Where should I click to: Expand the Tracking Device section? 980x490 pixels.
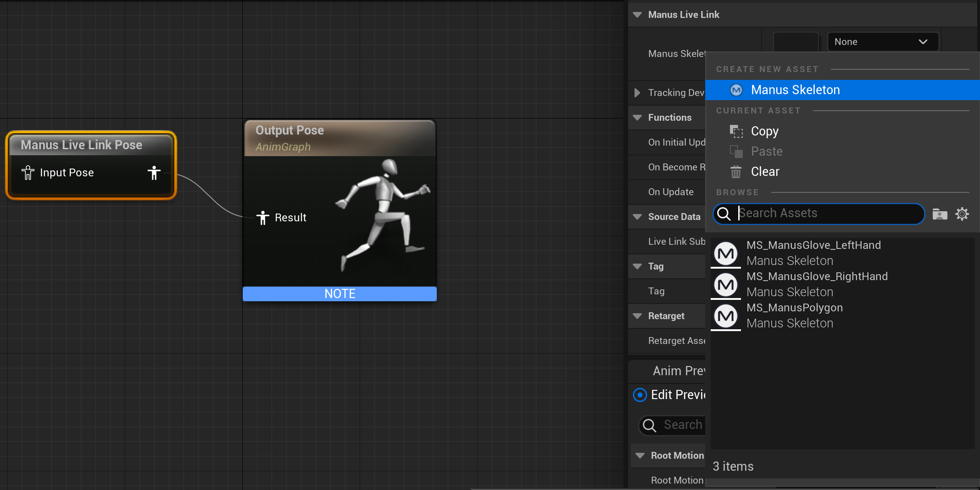tap(637, 93)
